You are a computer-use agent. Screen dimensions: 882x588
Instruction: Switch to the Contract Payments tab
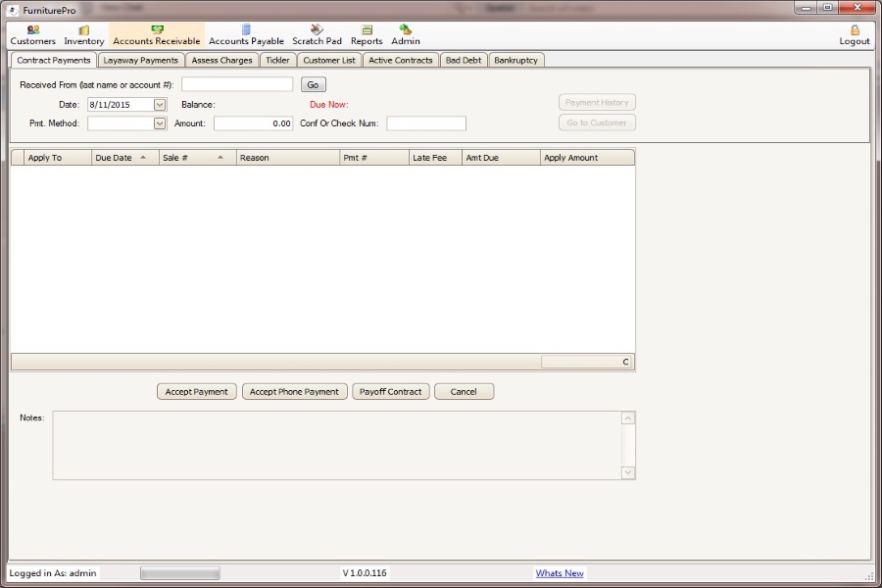click(54, 60)
